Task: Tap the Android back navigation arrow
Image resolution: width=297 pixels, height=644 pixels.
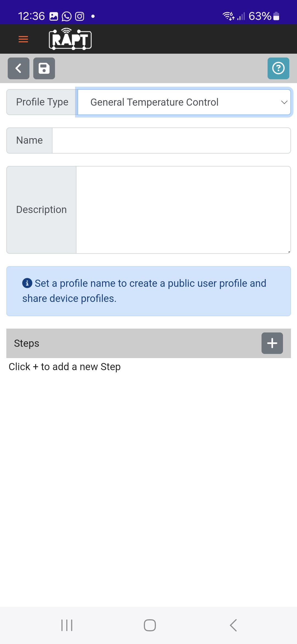Action: (233, 625)
